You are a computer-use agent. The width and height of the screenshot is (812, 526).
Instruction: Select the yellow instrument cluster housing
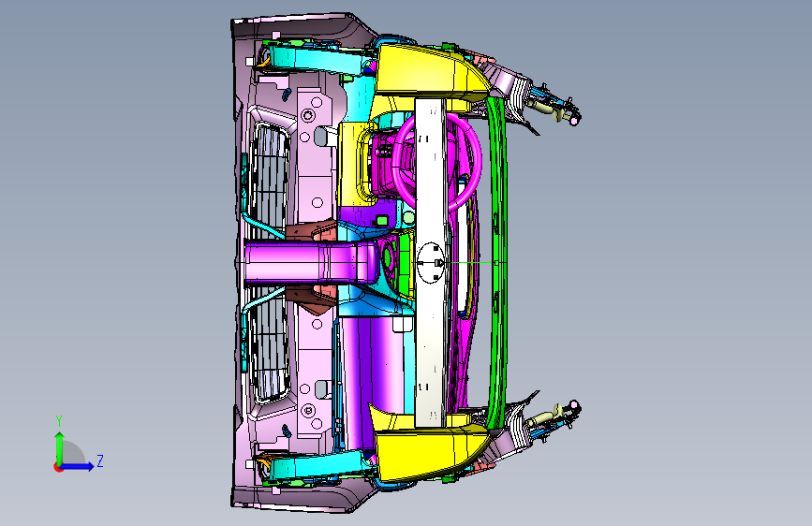[x=355, y=164]
